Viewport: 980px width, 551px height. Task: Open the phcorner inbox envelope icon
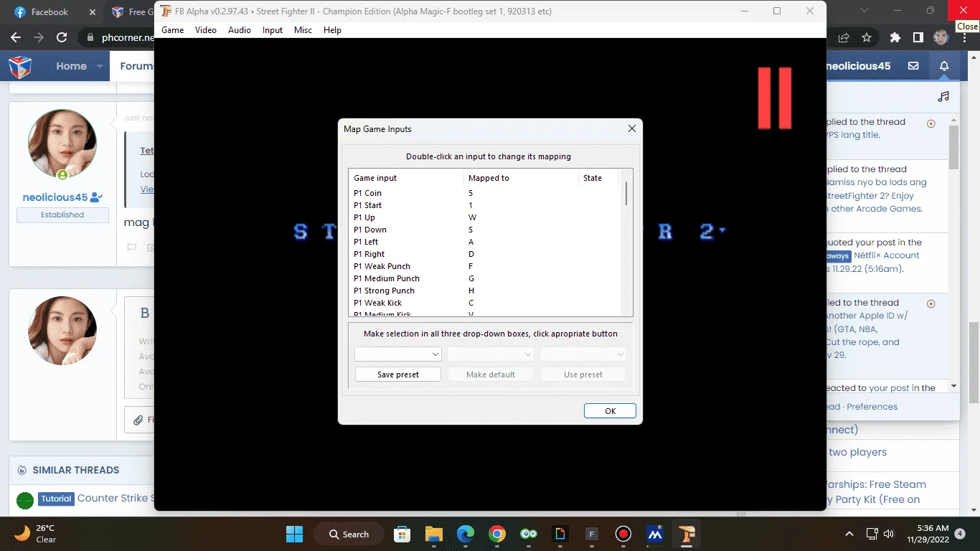(x=913, y=66)
